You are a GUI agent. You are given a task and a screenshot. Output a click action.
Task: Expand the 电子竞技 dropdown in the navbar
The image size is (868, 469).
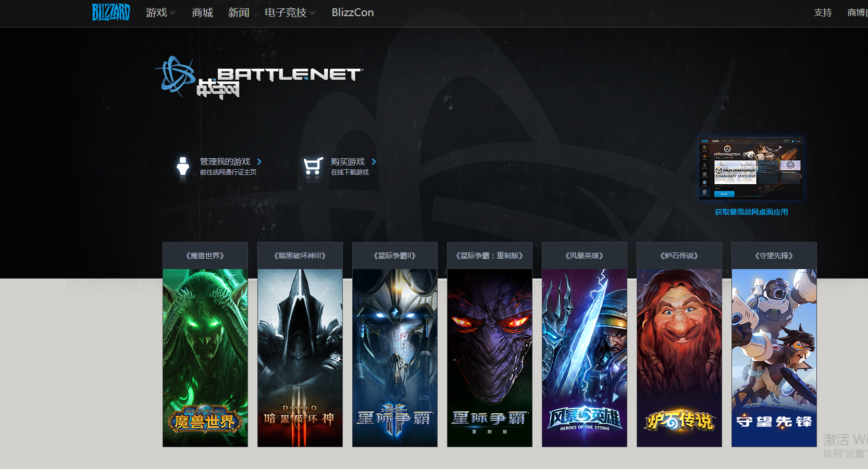click(x=290, y=12)
